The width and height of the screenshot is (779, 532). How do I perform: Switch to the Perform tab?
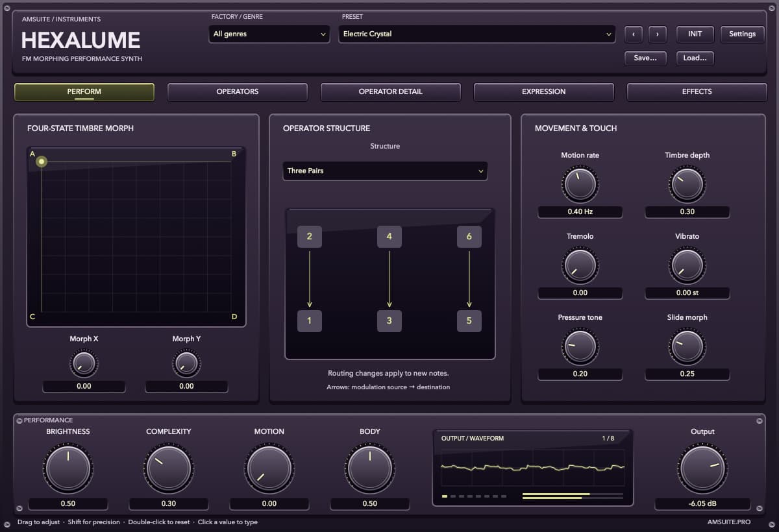[84, 92]
